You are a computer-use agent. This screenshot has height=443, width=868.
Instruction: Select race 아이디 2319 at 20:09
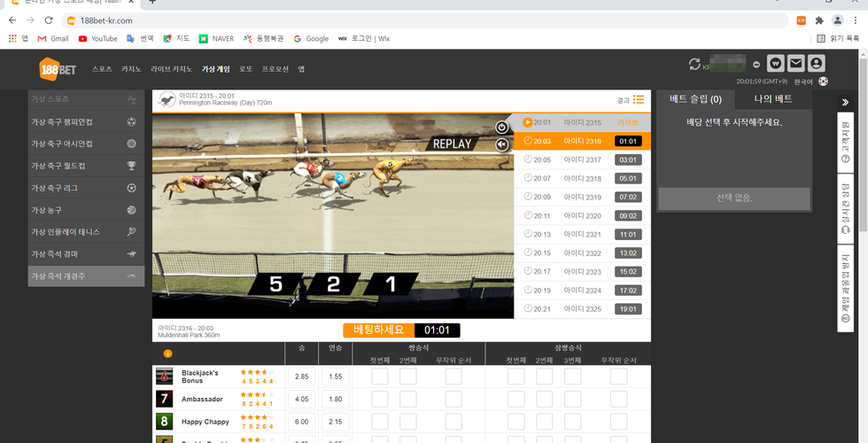583,197
